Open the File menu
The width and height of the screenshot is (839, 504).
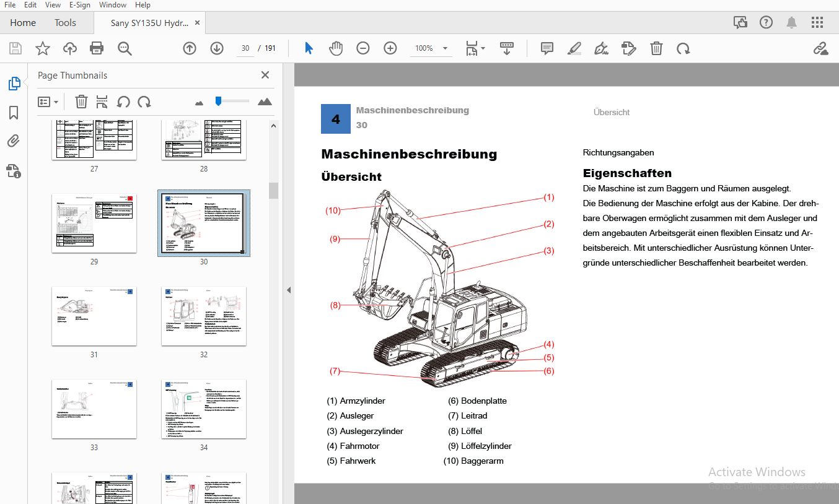click(x=10, y=5)
